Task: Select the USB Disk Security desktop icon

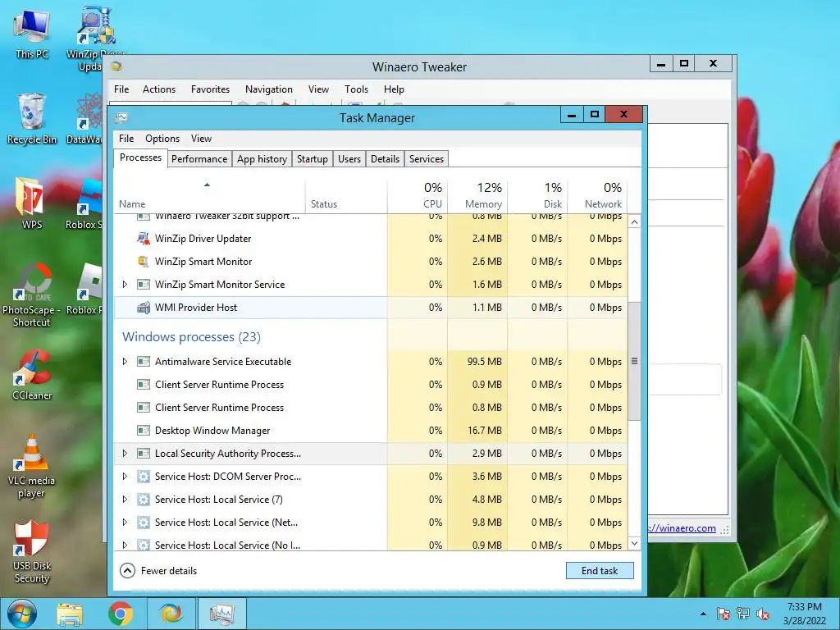Action: point(32,550)
